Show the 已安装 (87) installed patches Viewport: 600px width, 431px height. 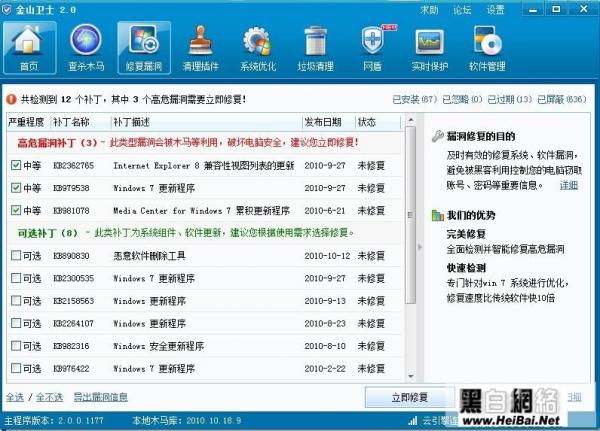click(x=417, y=99)
